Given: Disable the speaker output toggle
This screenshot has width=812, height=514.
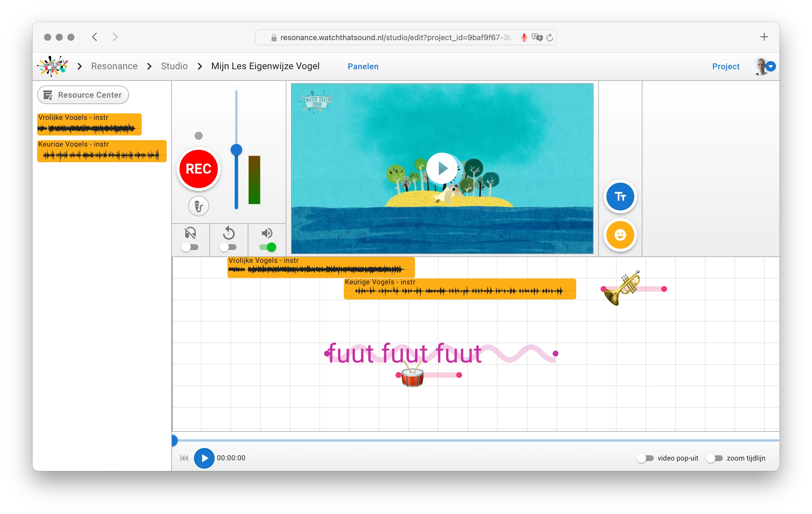Looking at the screenshot, I should (267, 247).
